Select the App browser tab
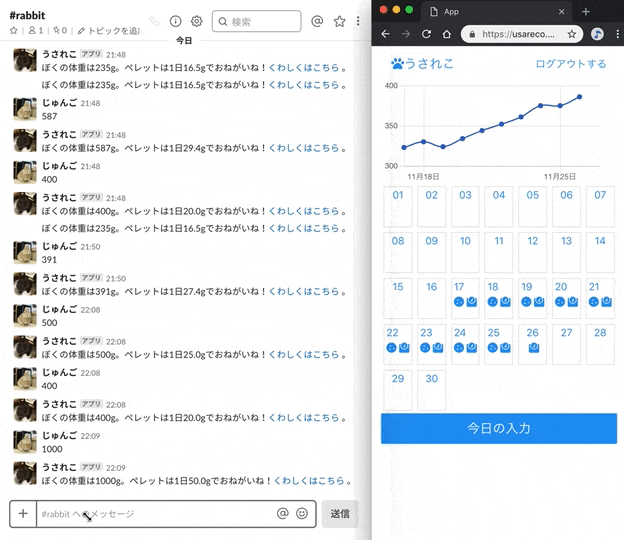The height and width of the screenshot is (540, 624). tap(497, 12)
